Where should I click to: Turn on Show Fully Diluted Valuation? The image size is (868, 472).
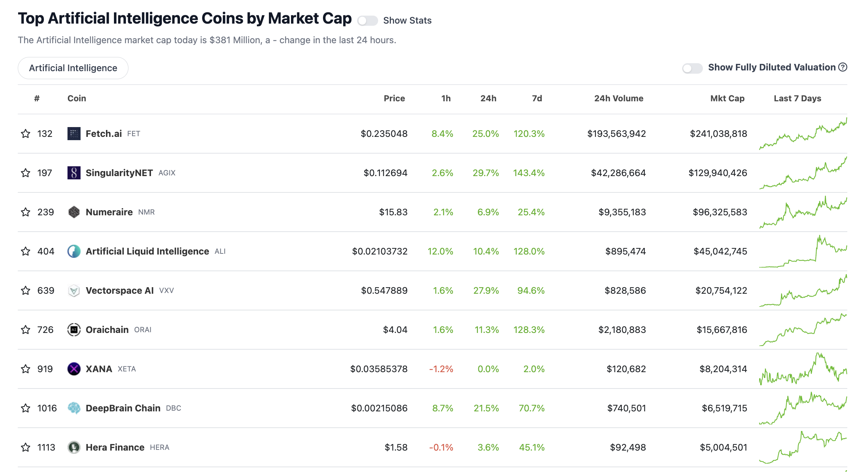coord(692,68)
